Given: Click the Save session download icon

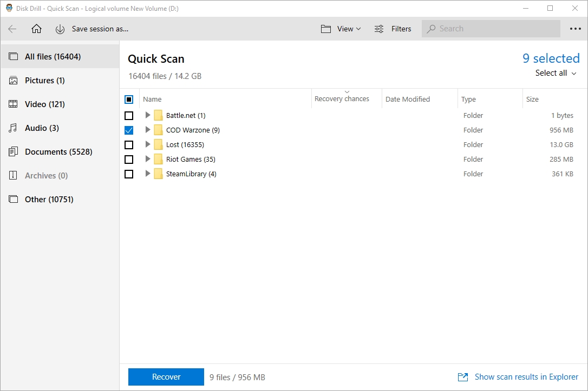Looking at the screenshot, I should pyautogui.click(x=60, y=29).
